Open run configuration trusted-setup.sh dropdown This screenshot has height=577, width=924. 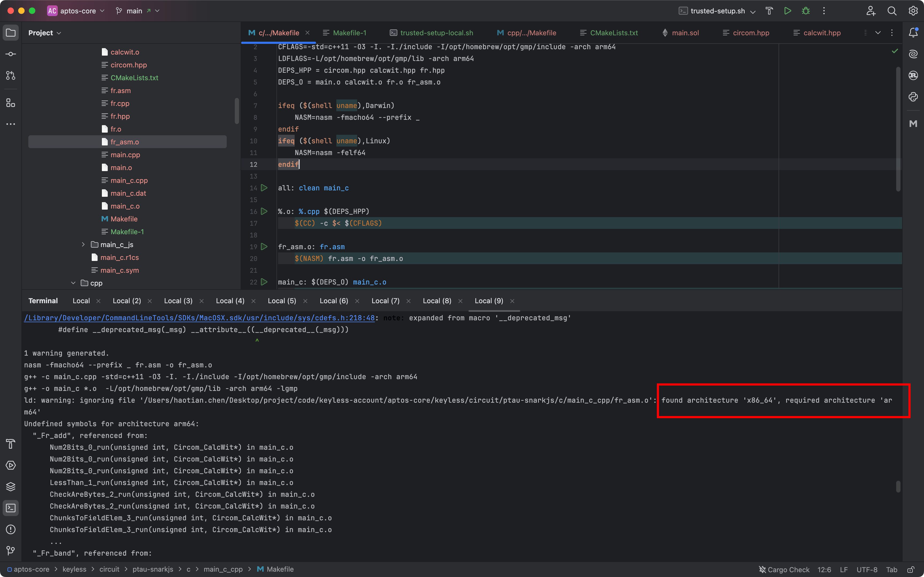(717, 11)
